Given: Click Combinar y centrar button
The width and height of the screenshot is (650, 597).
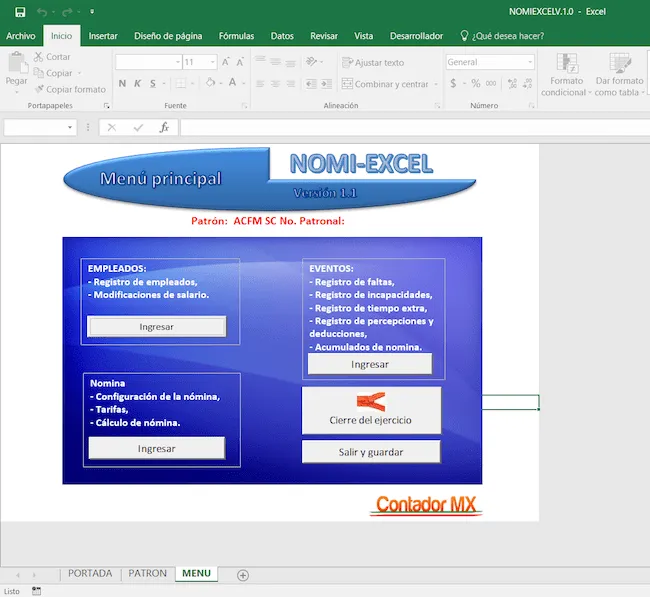Looking at the screenshot, I should click(x=385, y=84).
